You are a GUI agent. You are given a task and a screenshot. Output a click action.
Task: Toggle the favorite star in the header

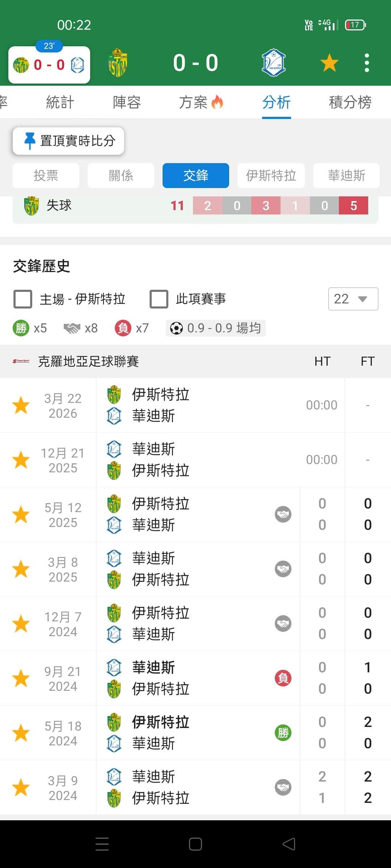(329, 63)
